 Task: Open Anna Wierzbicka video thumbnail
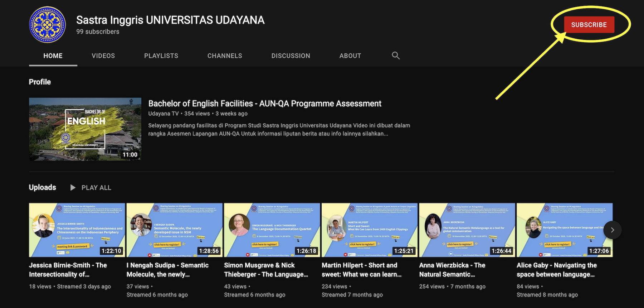[467, 230]
